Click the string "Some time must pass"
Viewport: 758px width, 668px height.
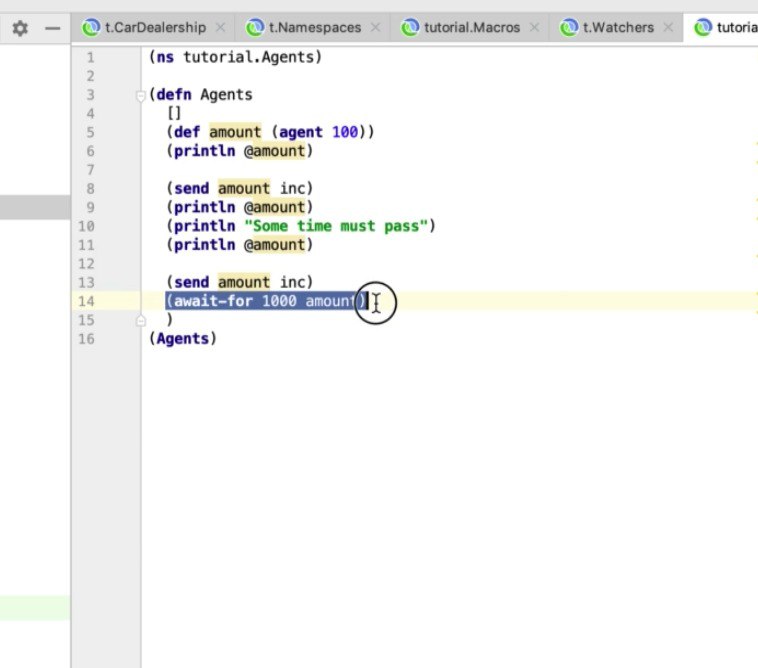click(336, 226)
